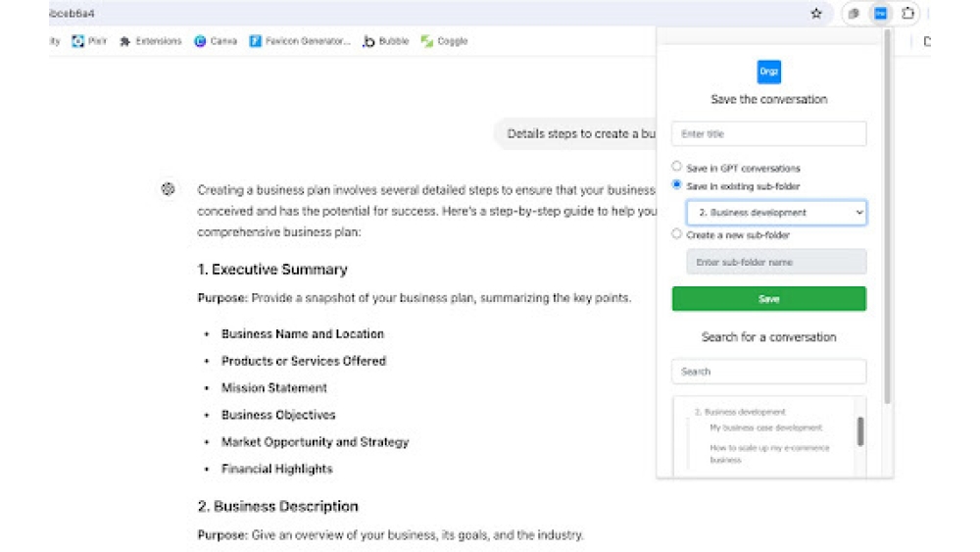Click the '2. Business Description' heading
This screenshot has height=552, width=980.
click(278, 506)
